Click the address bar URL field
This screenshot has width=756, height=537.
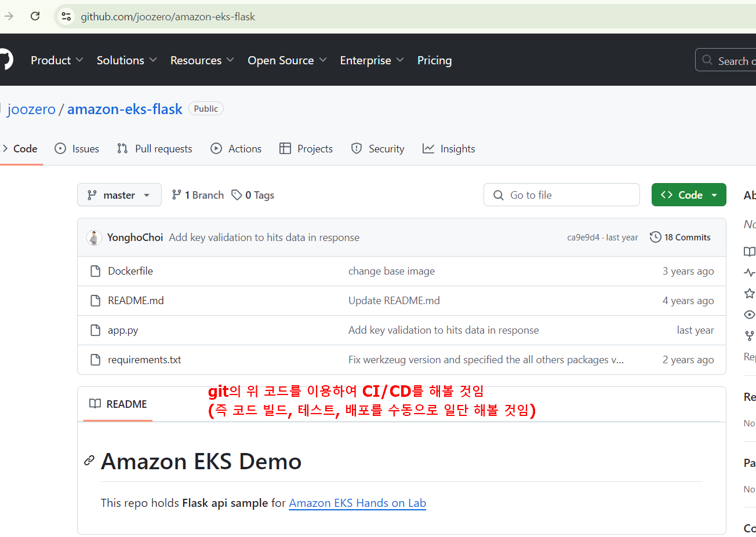pos(406,17)
